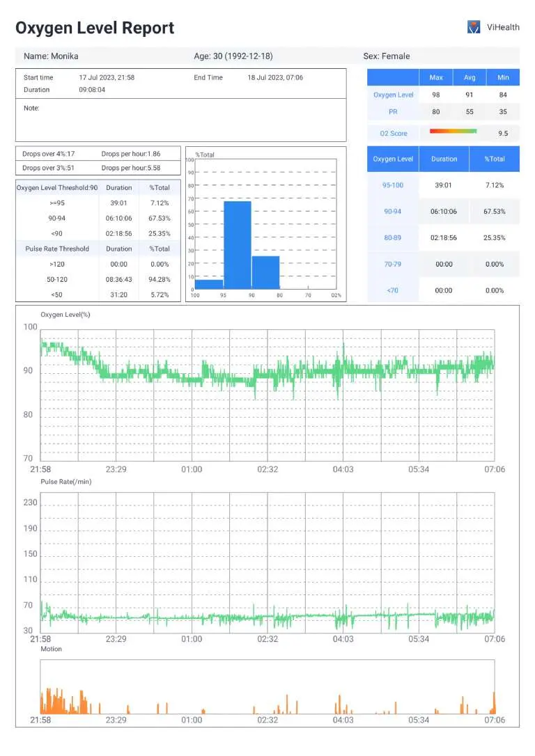Viewport: 535px width, 756px height.
Task: Click the 23:29 time marker under Oxygen Level chart
Action: tap(116, 469)
